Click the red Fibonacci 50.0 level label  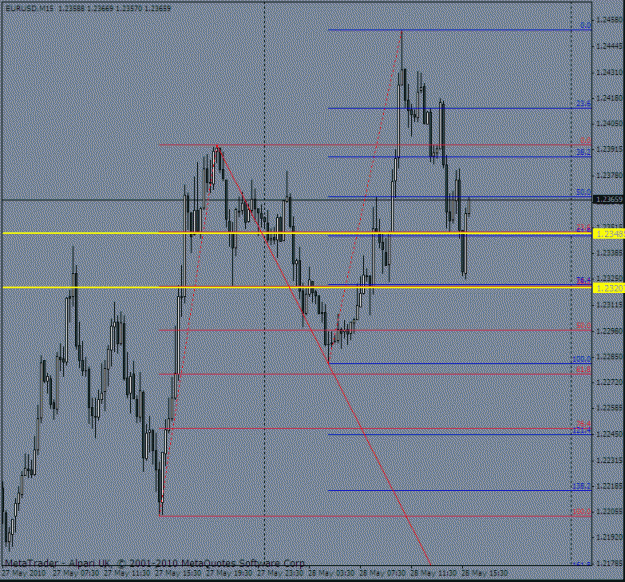point(584,326)
